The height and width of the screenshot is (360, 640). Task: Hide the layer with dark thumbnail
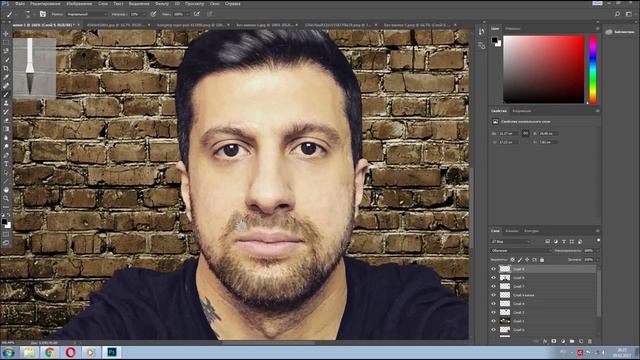coord(493,321)
